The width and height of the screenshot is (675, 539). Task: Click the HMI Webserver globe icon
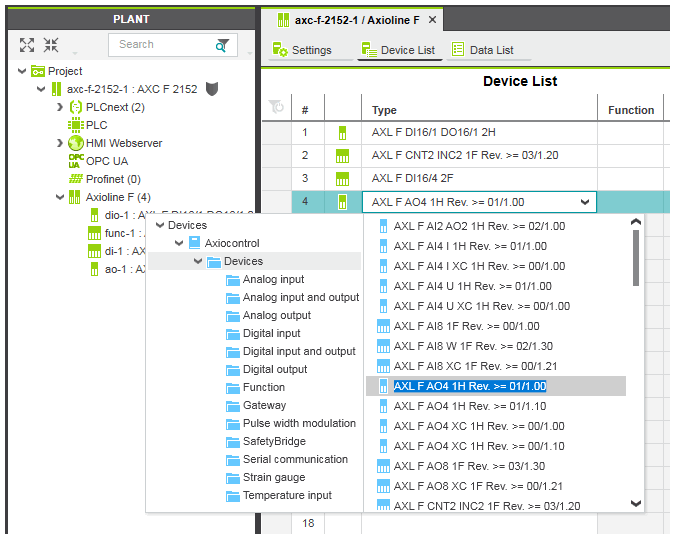click(76, 143)
